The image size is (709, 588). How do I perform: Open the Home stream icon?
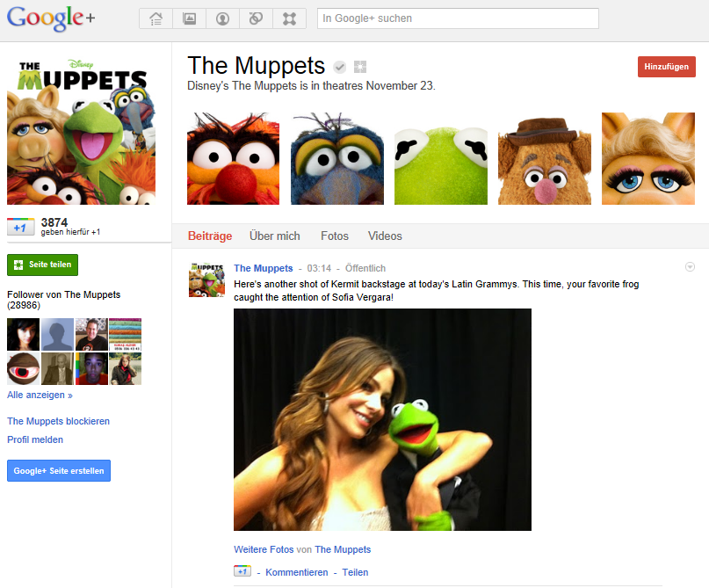pyautogui.click(x=156, y=18)
